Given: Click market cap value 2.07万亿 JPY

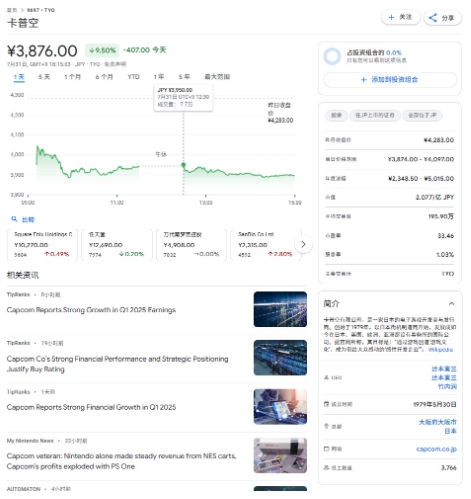Looking at the screenshot, I should pos(435,197).
